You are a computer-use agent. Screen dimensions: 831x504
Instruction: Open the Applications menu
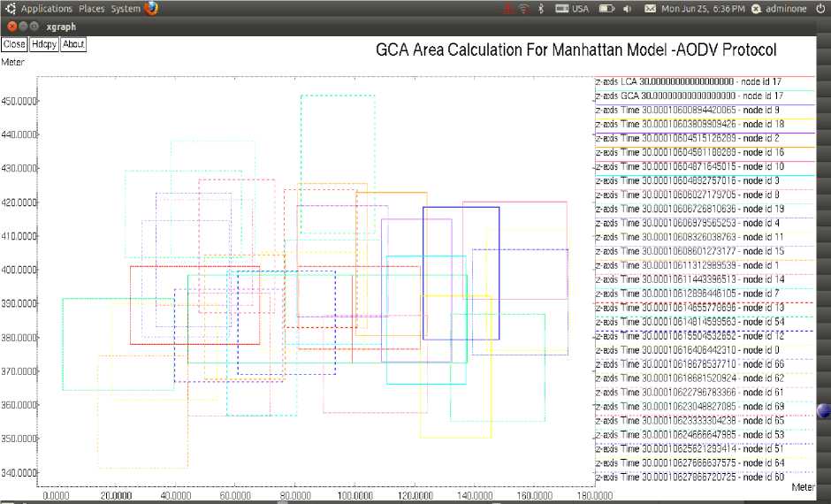46,9
